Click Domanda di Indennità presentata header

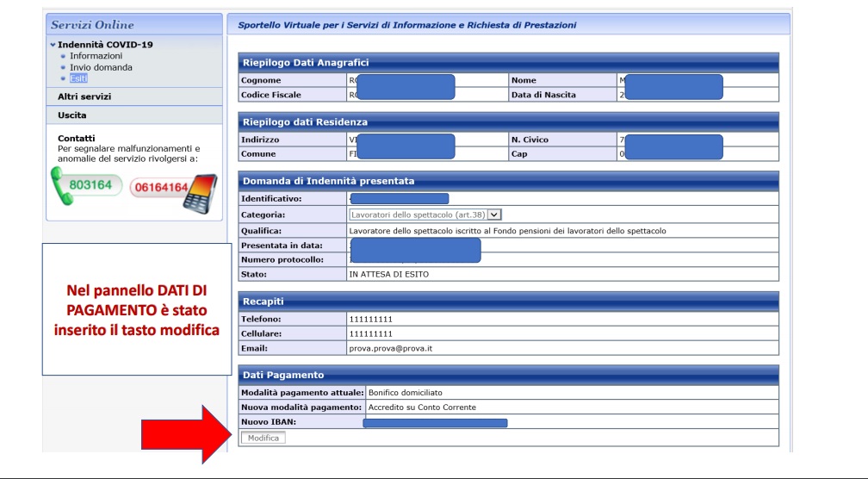[x=508, y=181]
